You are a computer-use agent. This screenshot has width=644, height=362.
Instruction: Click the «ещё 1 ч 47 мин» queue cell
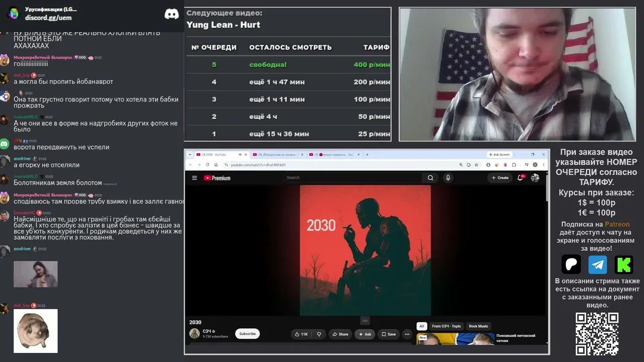[x=277, y=82]
